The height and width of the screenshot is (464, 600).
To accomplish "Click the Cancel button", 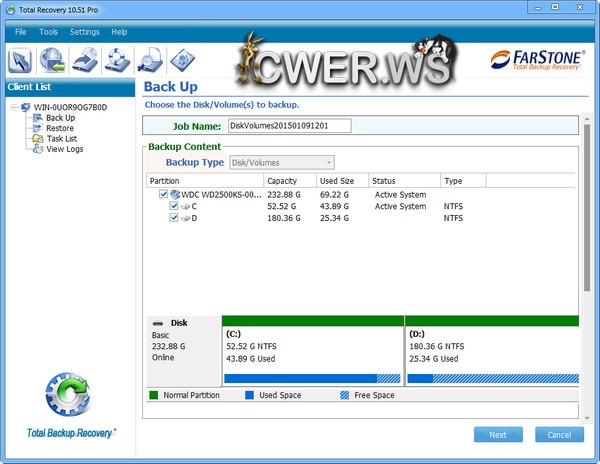I will (559, 435).
